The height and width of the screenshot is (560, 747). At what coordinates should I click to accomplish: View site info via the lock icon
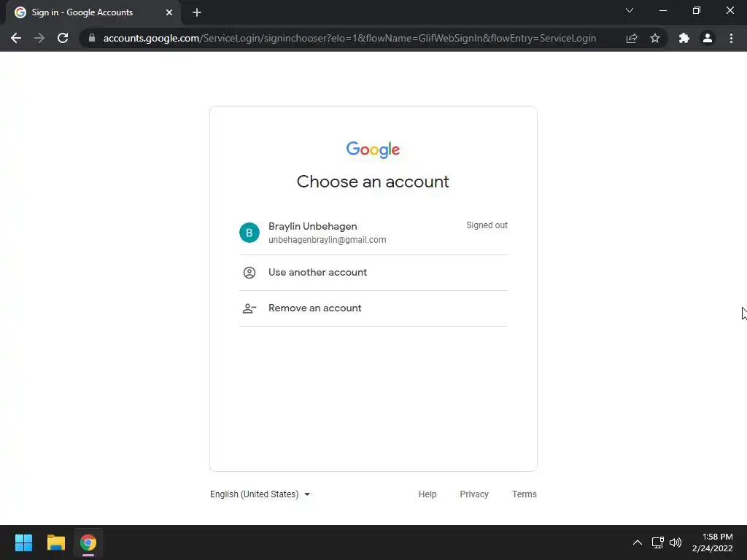click(92, 38)
